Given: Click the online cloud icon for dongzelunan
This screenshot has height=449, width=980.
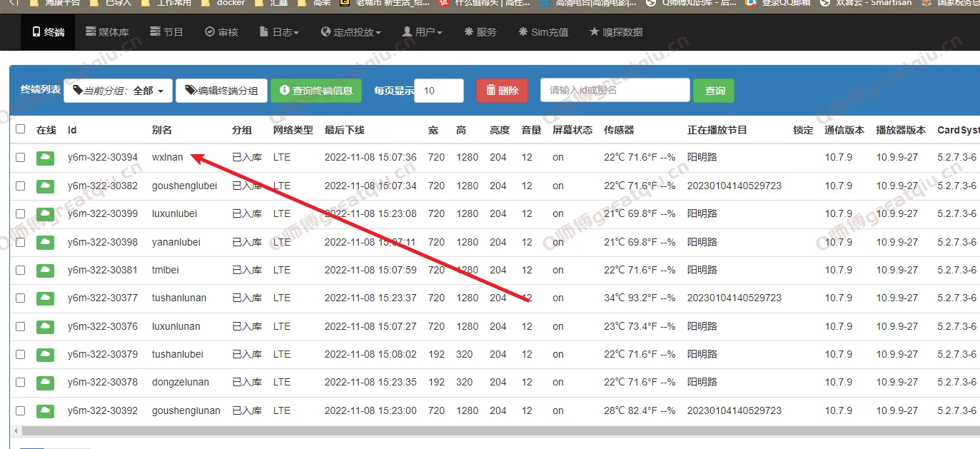Looking at the screenshot, I should (46, 383).
